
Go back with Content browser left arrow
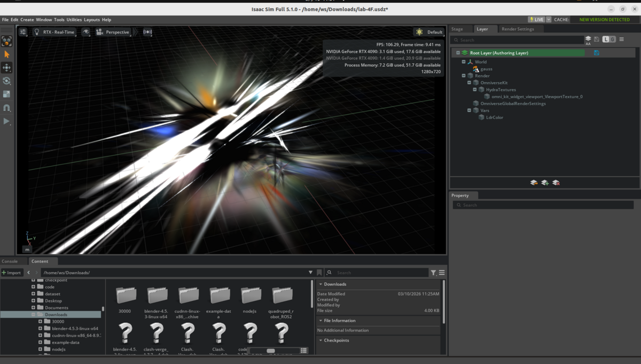point(29,273)
